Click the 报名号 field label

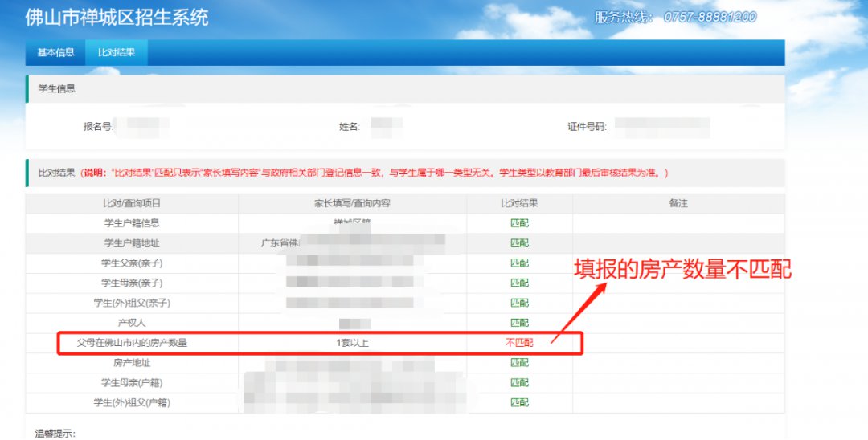(97, 127)
